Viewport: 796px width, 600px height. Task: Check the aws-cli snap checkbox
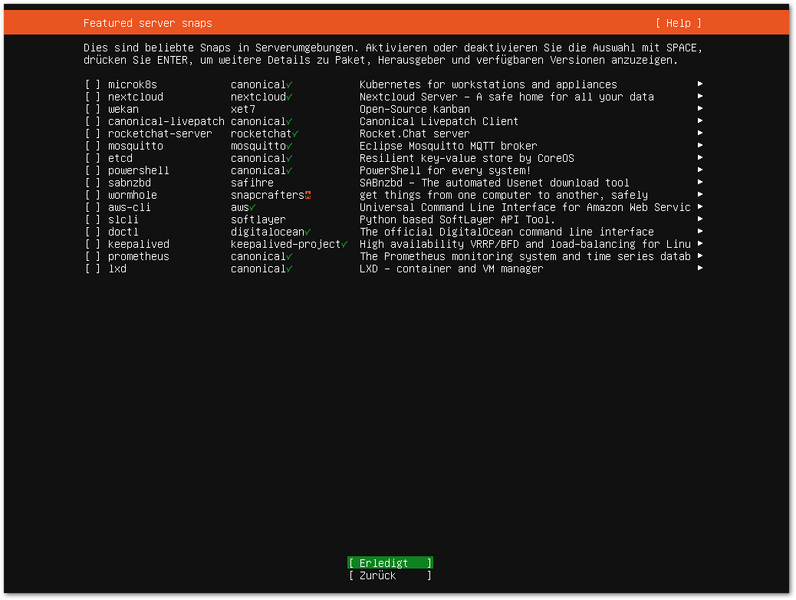93,207
